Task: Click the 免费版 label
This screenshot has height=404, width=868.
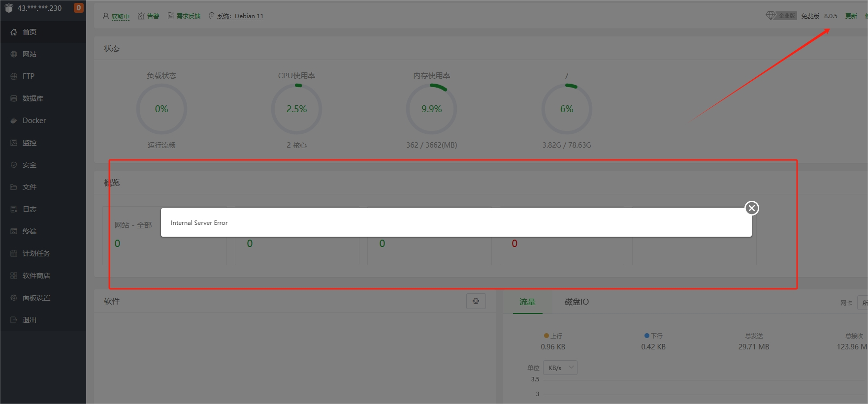Action: click(810, 16)
